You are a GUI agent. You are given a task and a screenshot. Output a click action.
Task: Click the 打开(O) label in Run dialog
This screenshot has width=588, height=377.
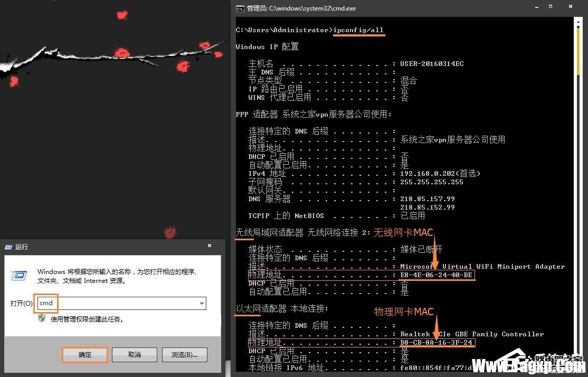click(21, 303)
